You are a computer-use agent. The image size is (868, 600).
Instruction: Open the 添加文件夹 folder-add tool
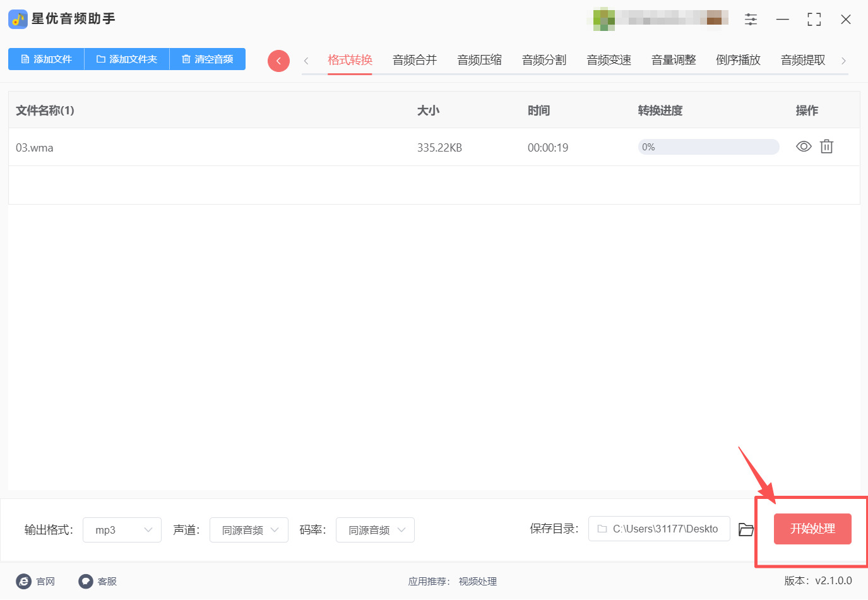tap(126, 59)
